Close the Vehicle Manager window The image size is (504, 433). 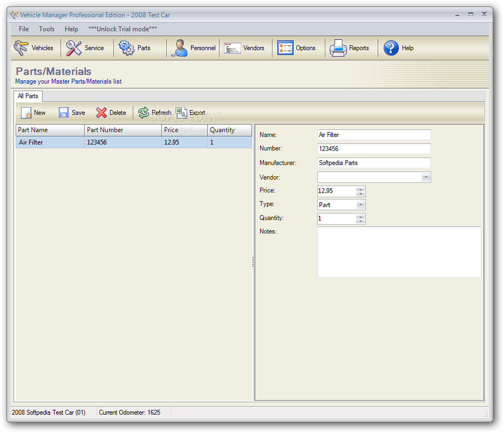(484, 14)
